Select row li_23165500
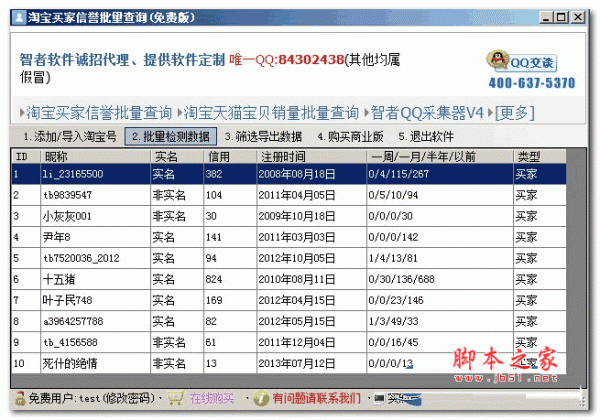The image size is (600, 420). coord(289,174)
